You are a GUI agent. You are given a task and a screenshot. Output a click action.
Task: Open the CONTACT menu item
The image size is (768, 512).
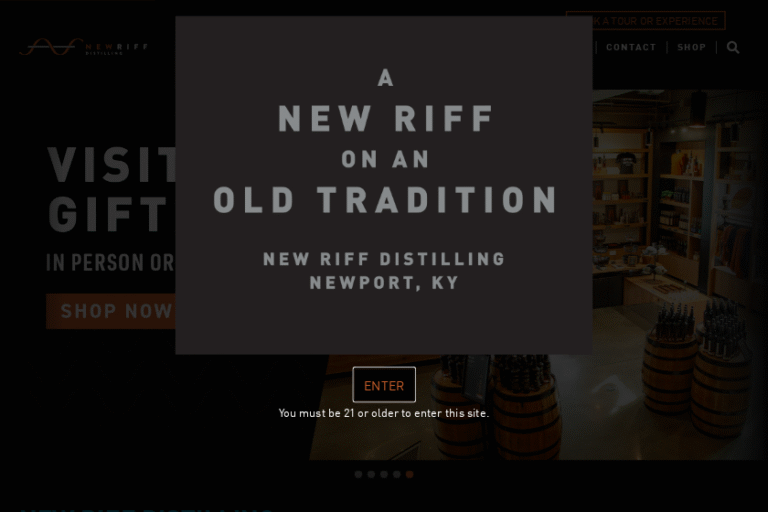point(631,48)
